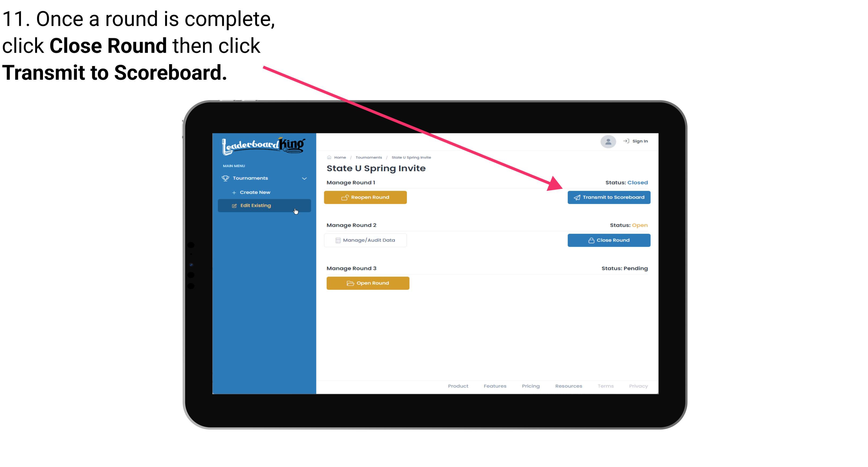Image resolution: width=868 pixels, height=467 pixels.
Task: Click the Reopen Round button
Action: (366, 197)
